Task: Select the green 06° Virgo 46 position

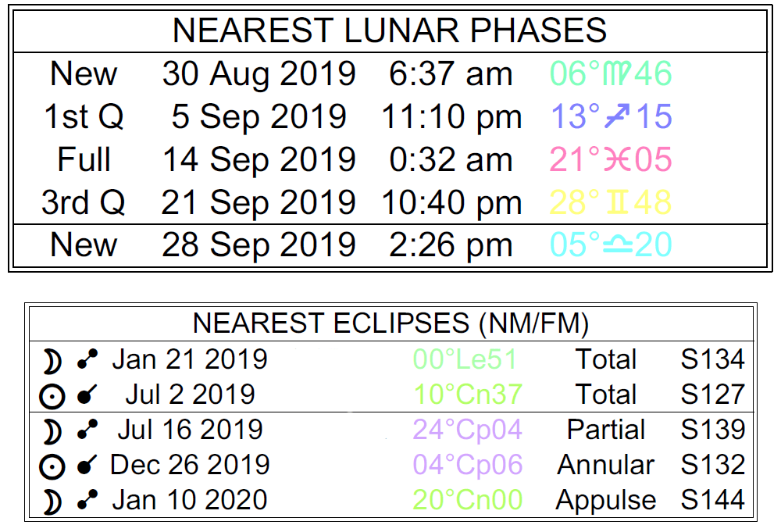Action: coord(611,74)
